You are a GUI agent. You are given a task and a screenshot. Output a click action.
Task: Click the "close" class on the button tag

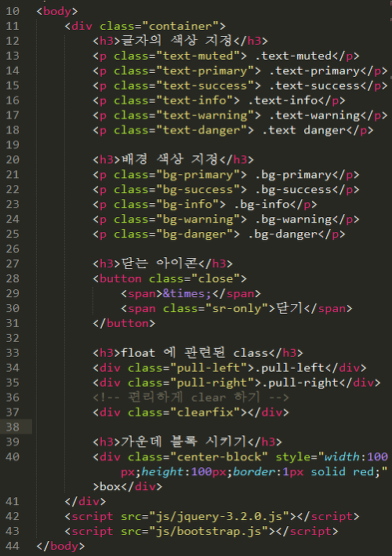pos(216,278)
